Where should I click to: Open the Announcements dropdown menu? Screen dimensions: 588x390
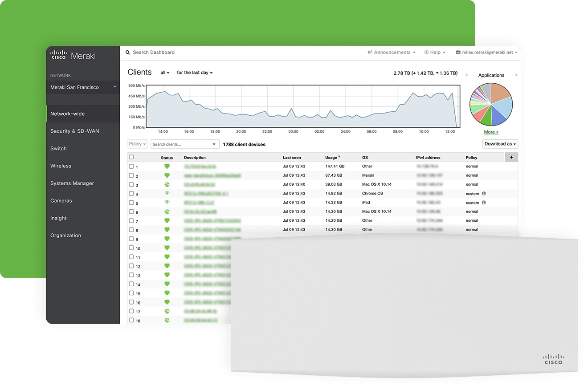tap(392, 53)
